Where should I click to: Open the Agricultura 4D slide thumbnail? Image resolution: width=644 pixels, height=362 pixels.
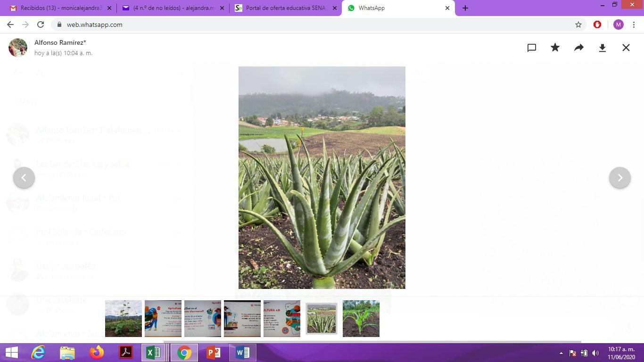(x=282, y=319)
